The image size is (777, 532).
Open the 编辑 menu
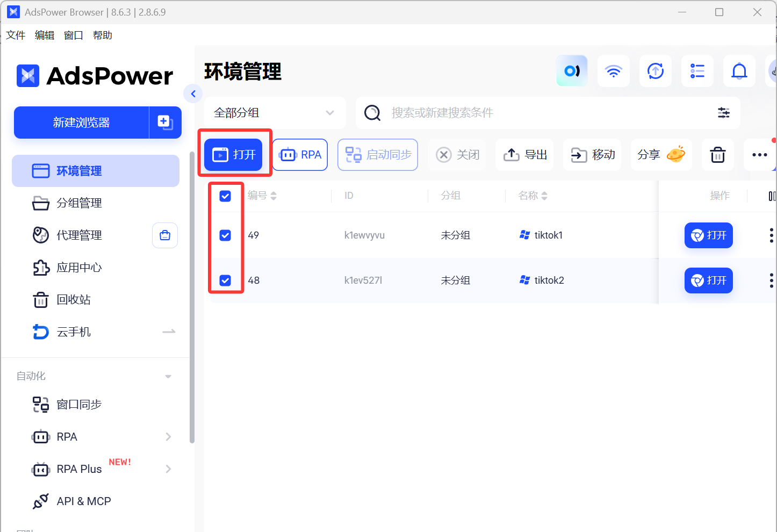point(45,35)
